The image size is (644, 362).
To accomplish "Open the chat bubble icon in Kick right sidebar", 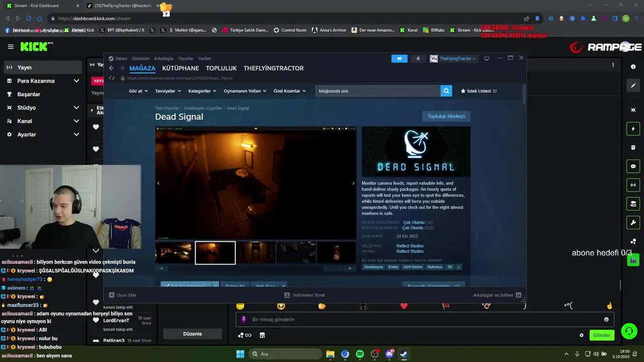I will [633, 166].
